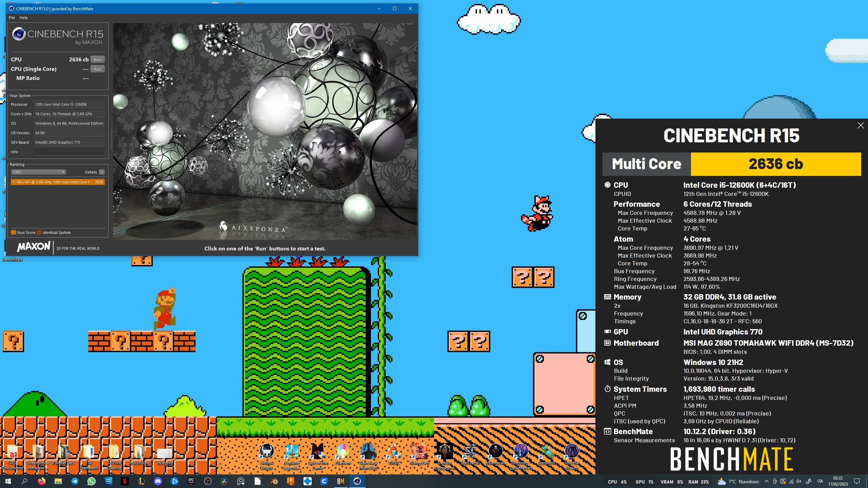Click the Cinebench rendered scene image
This screenshot has width=868, height=488.
[265, 131]
